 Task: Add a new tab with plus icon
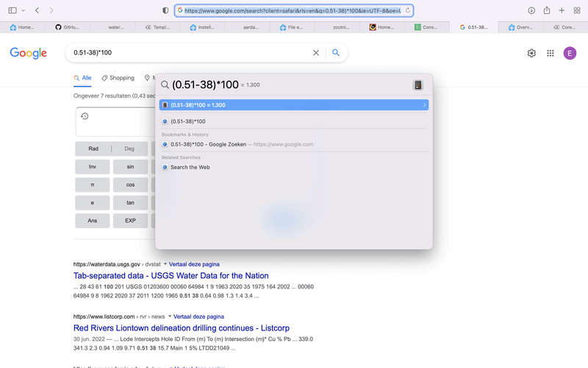pos(562,10)
